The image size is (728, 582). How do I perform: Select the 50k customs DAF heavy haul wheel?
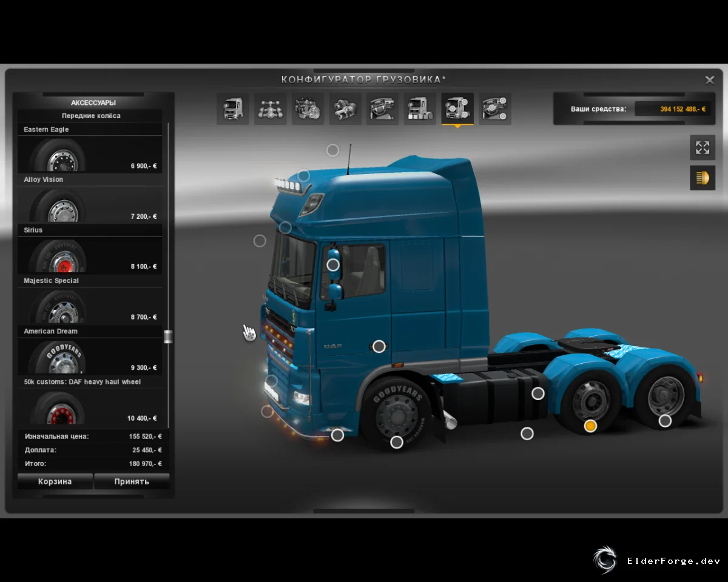(90, 401)
